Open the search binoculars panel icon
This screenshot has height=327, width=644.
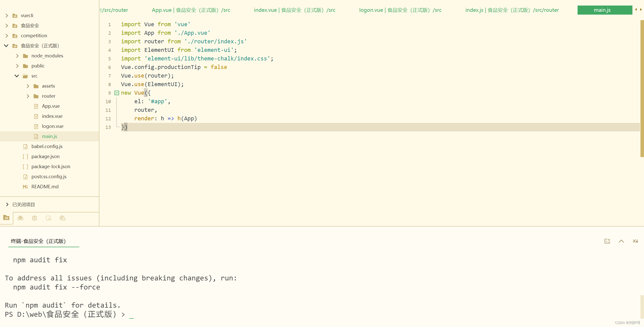(20, 218)
